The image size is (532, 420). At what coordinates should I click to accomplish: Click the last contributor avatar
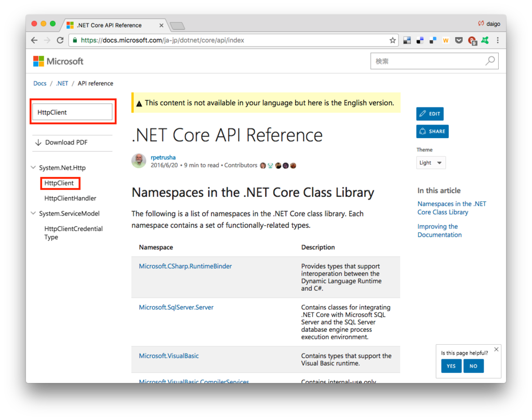tap(293, 166)
